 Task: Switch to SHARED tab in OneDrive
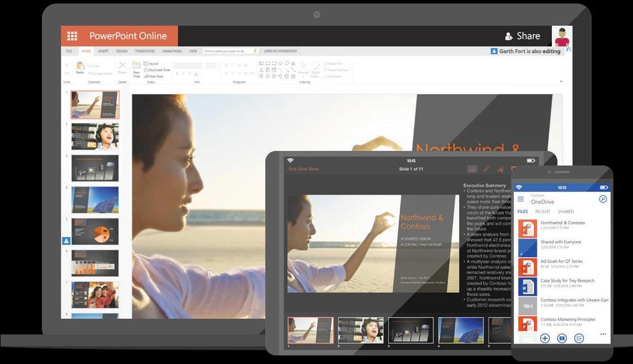(x=566, y=211)
